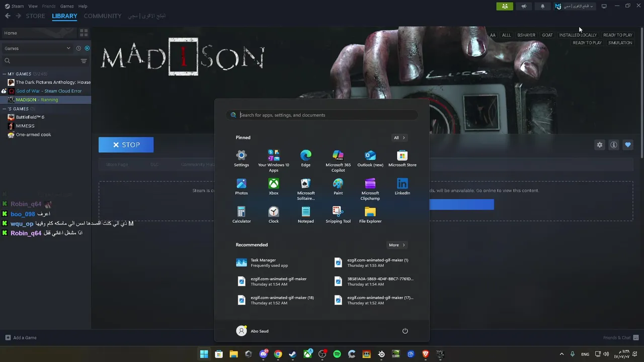Screen dimensions: 644x362
Task: Open Outlook (new) pinned app
Action: pyautogui.click(x=370, y=158)
